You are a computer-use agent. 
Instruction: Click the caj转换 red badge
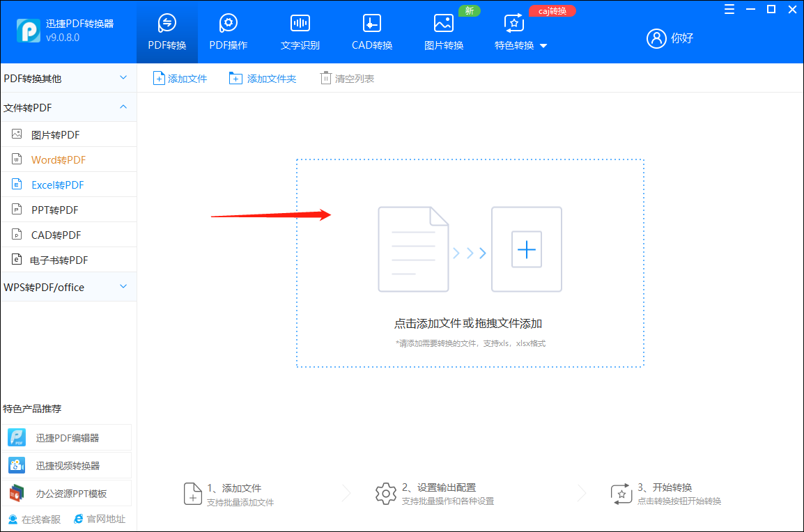(x=552, y=10)
